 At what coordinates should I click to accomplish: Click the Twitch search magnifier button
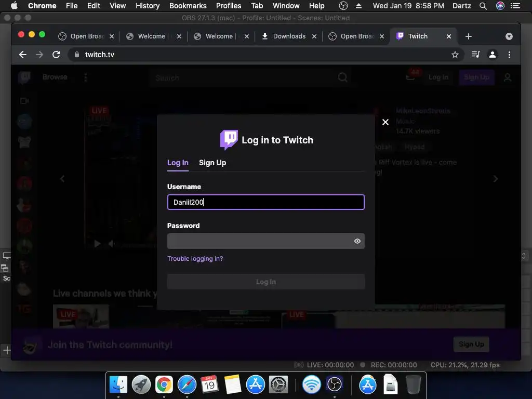[x=343, y=78]
